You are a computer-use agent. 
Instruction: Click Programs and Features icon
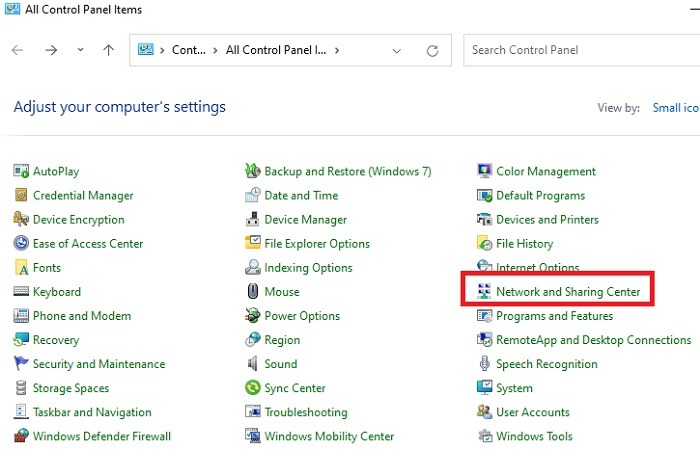(484, 316)
